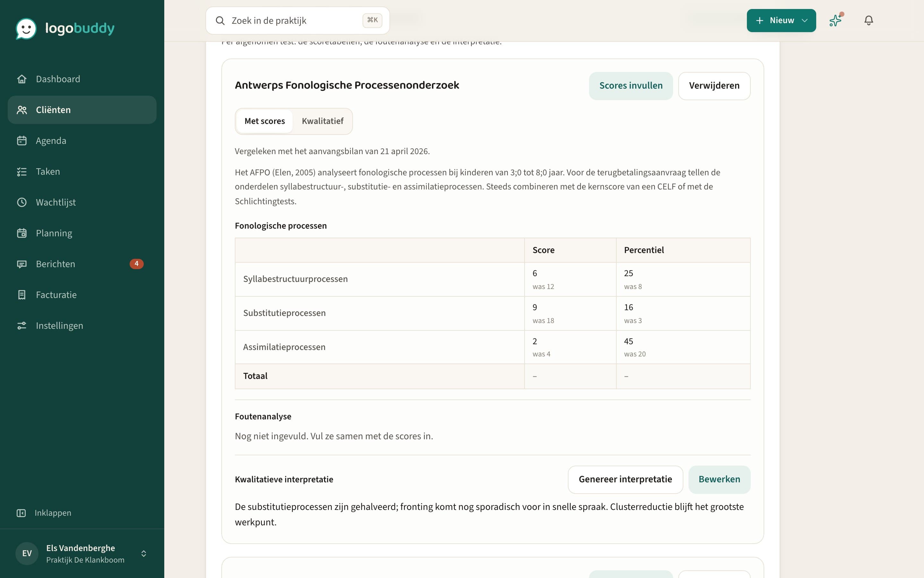The width and height of the screenshot is (924, 578).
Task: Click 'was 20' under Assimilatieprocessen percentile
Action: (635, 355)
